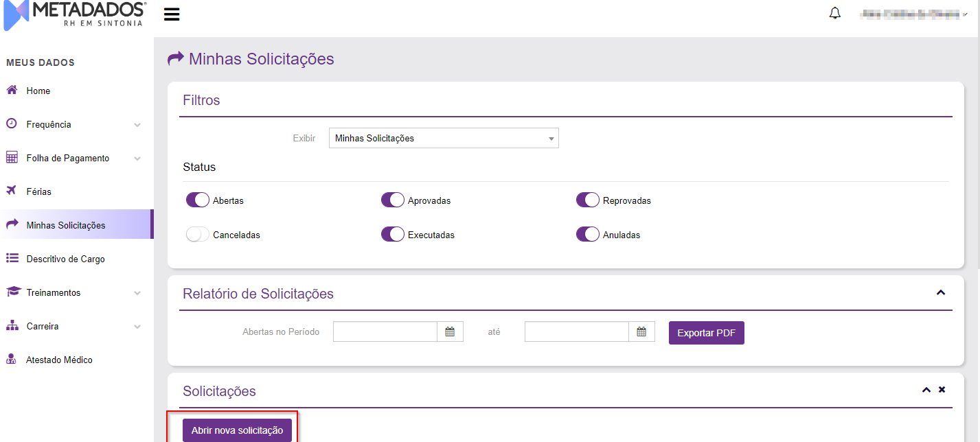Turn off the Reprovadas toggle
Viewport: 980px width, 442px height.
(x=588, y=200)
